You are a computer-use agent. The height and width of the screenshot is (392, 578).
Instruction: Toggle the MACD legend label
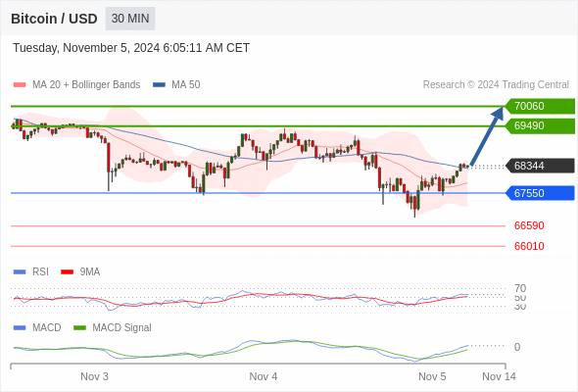click(46, 327)
